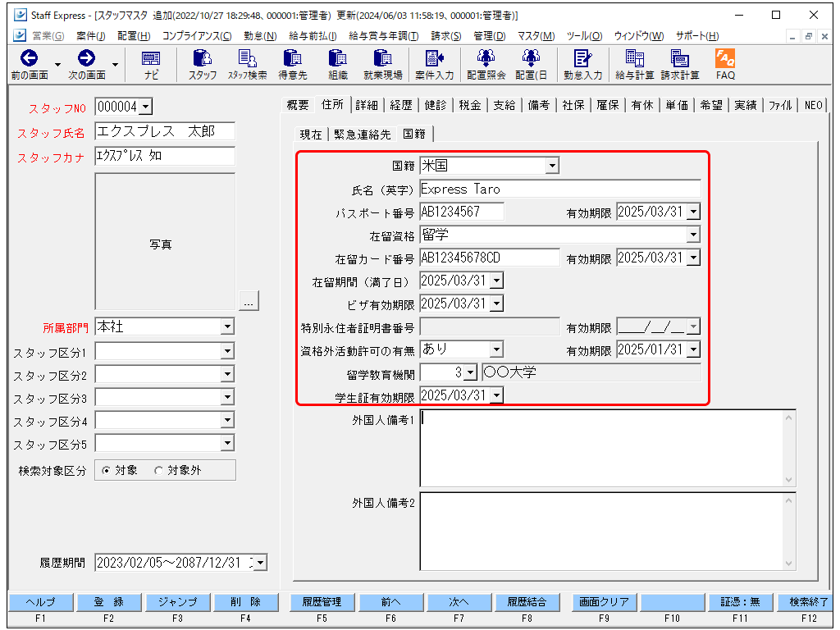Switch to the NEO tab
This screenshot has width=840, height=630.
813,105
